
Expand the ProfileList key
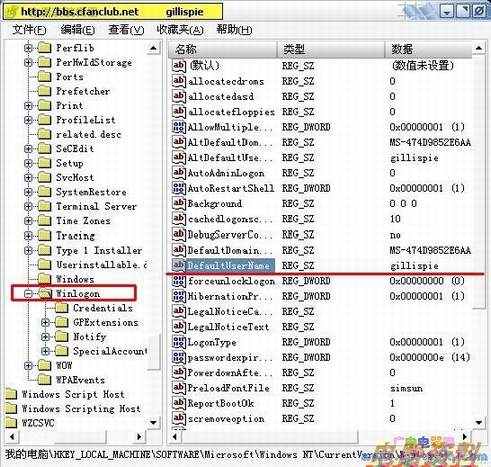click(29, 120)
